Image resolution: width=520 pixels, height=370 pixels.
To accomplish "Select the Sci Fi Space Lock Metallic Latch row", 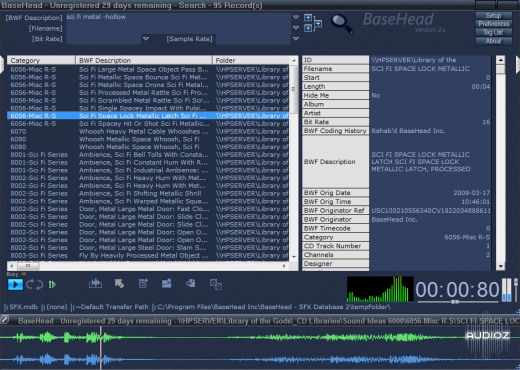I will tap(149, 116).
